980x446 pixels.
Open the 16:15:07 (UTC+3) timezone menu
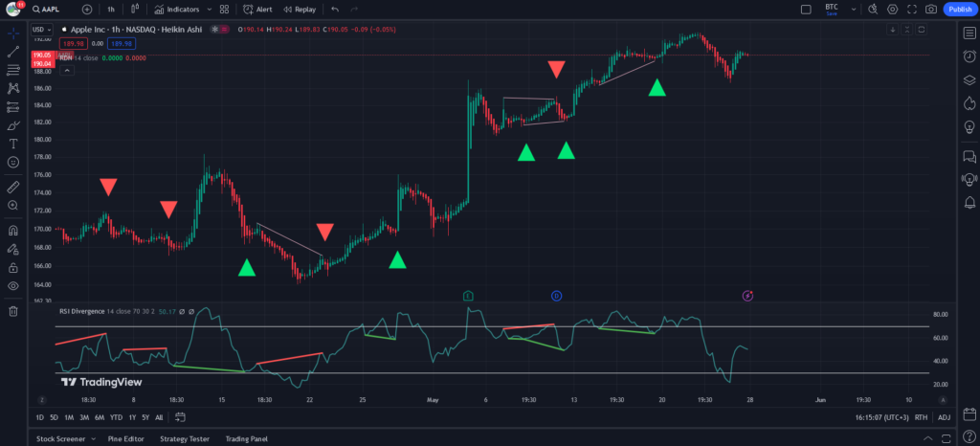click(x=883, y=417)
